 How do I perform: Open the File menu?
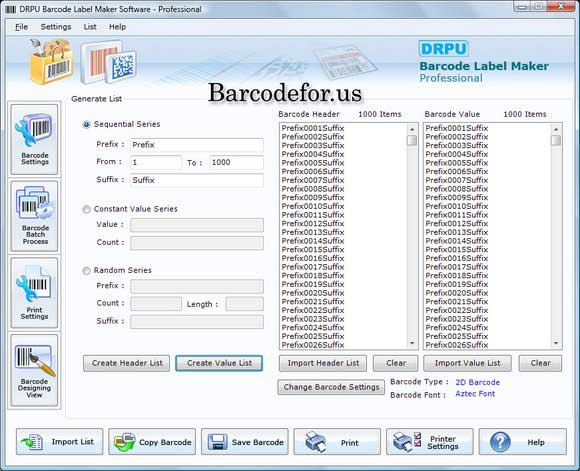tap(21, 27)
